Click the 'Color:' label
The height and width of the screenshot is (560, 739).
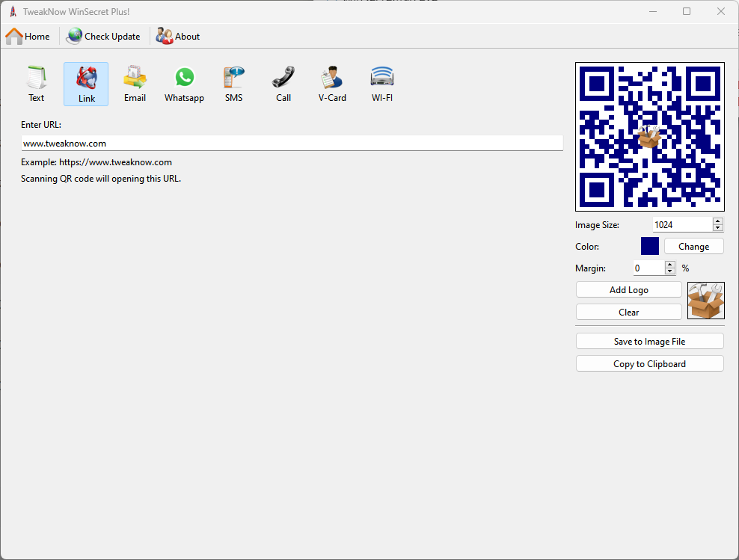pyautogui.click(x=587, y=247)
